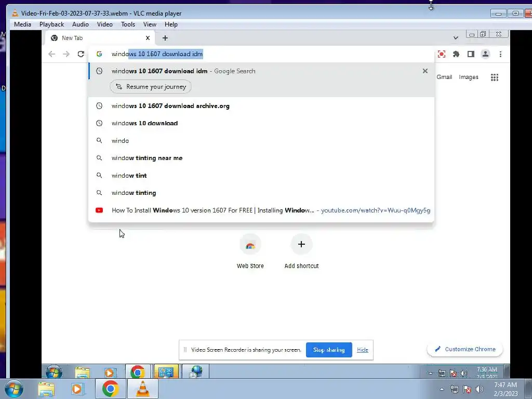Open the YouTube How To Install Windows suggestion
This screenshot has width=532, height=399.
[261, 210]
